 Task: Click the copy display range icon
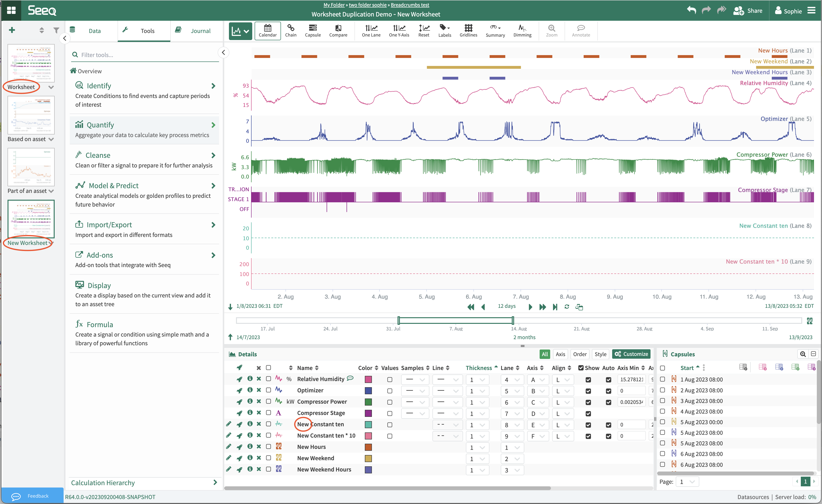pos(579,307)
